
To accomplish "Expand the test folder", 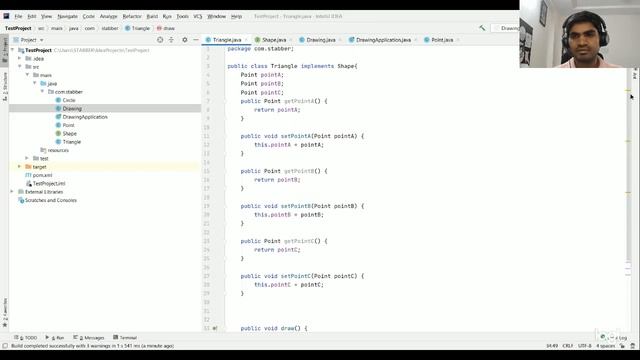I will click(27, 158).
